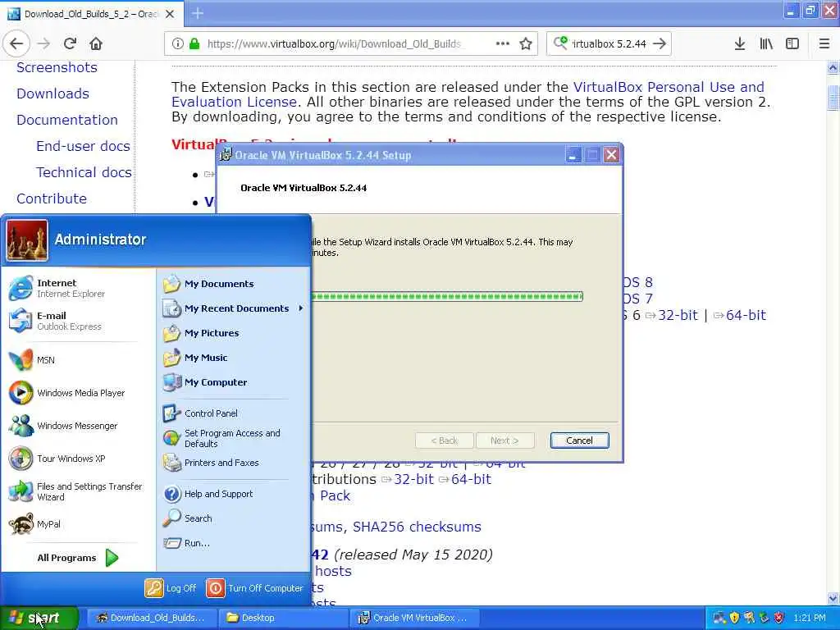Open Documentation link in sidebar
This screenshot has height=630, width=840.
click(67, 120)
